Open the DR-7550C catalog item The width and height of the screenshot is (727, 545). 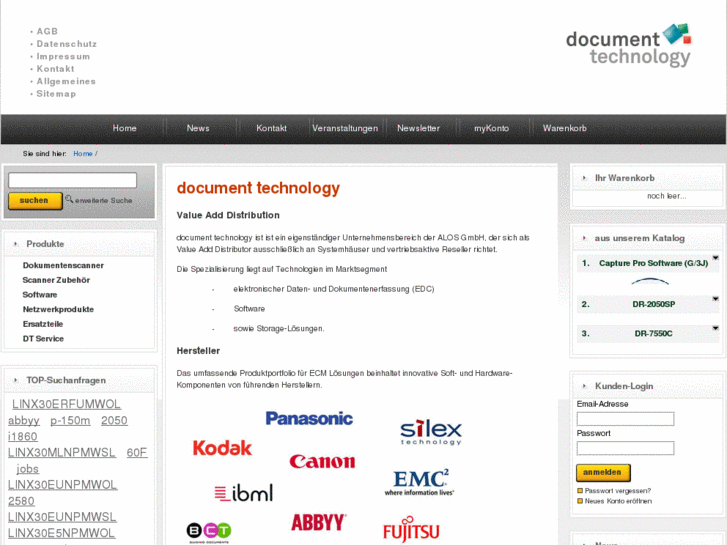point(654,333)
